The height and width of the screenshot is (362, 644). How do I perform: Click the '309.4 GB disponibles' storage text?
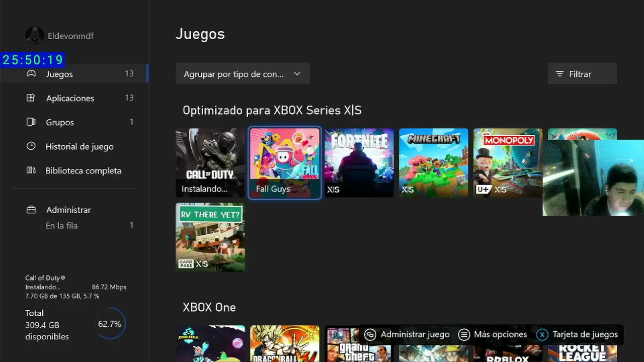pyautogui.click(x=47, y=331)
